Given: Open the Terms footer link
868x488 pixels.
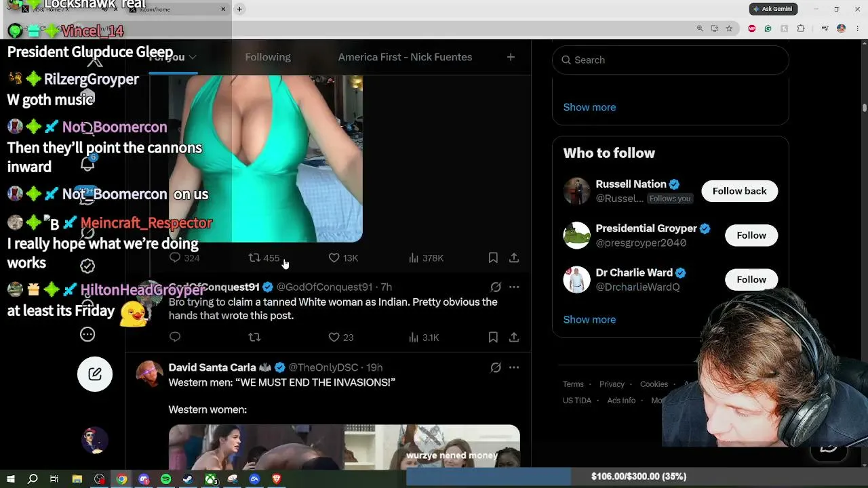Looking at the screenshot, I should click(x=573, y=384).
